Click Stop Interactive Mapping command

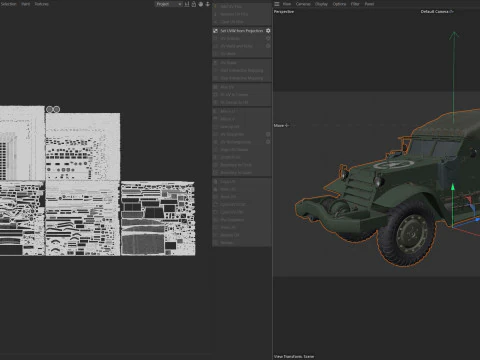point(242,78)
